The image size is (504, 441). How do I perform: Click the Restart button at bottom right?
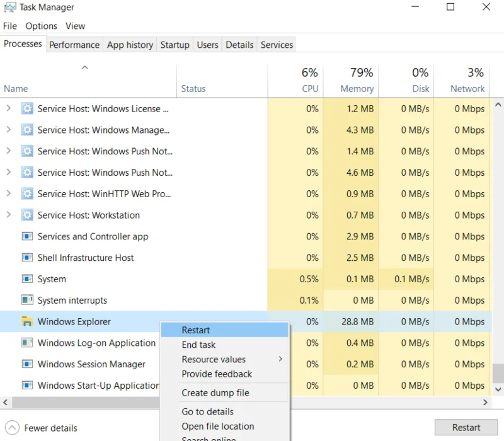(x=466, y=427)
